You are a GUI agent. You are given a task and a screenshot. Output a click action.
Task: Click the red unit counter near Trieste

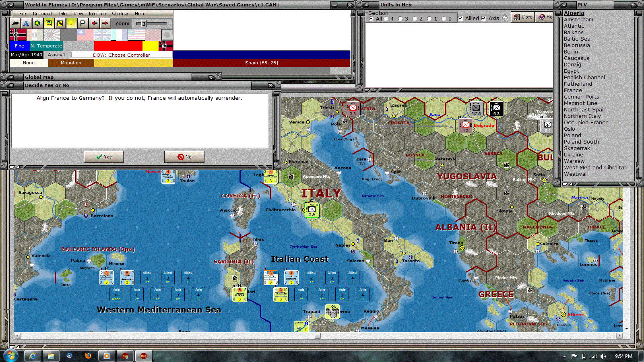[353, 109]
